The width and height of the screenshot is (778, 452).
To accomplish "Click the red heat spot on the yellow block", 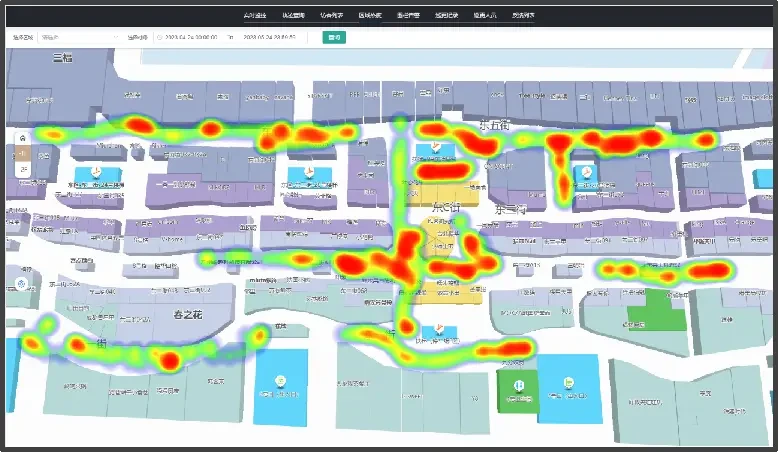I will [x=443, y=172].
